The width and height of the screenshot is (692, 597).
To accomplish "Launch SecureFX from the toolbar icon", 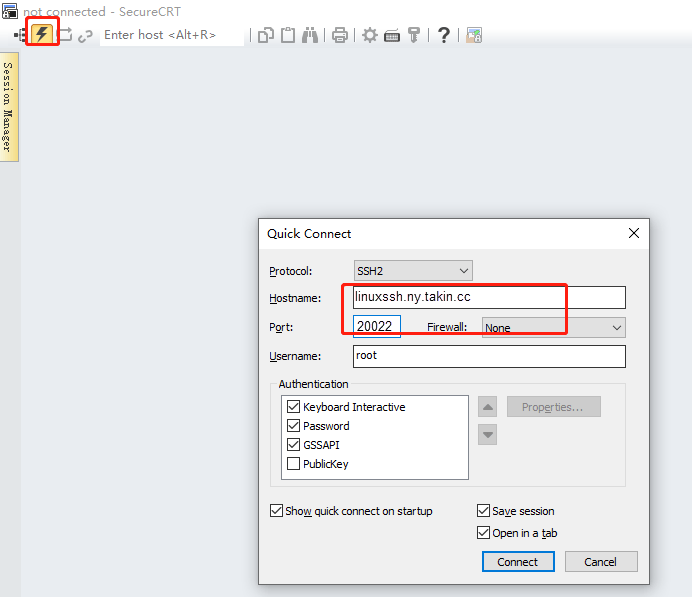I will (474, 35).
